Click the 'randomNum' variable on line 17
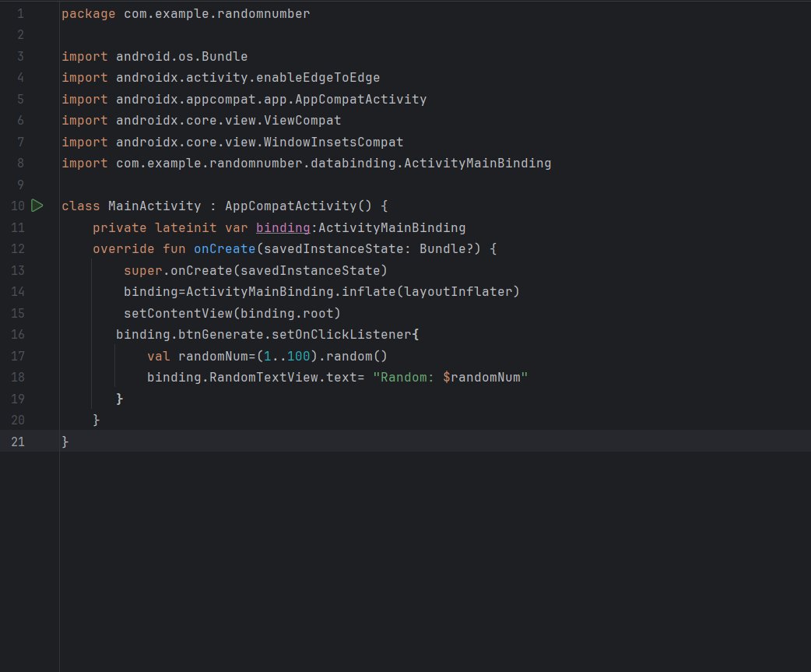This screenshot has width=811, height=672. [x=213, y=357]
